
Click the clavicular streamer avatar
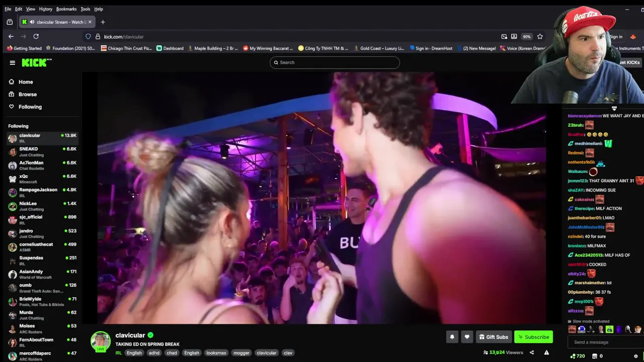coord(101,341)
